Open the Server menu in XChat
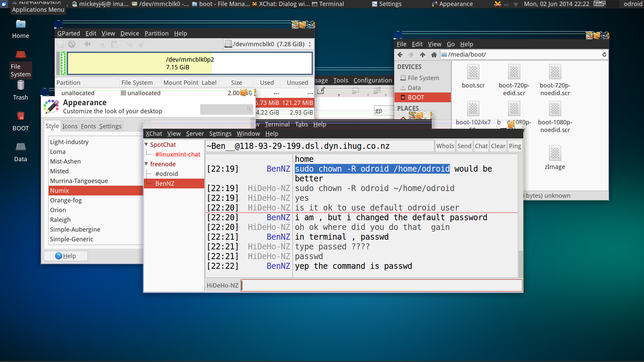644x362 pixels. (195, 133)
